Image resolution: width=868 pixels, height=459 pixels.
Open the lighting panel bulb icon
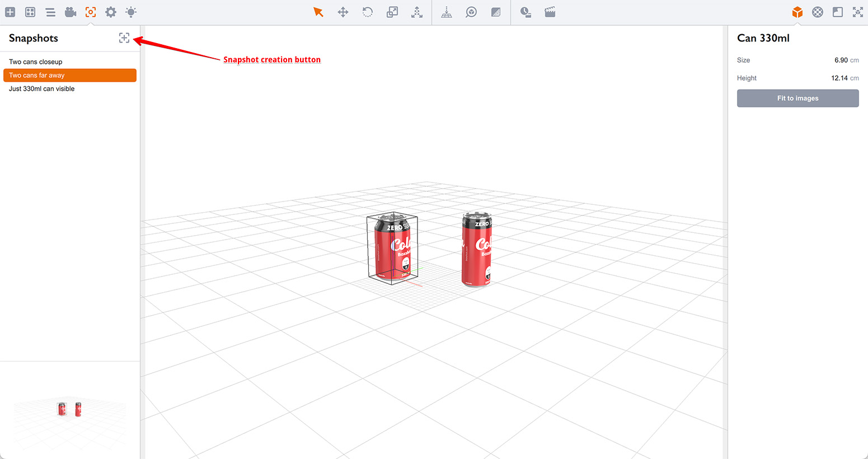point(131,12)
